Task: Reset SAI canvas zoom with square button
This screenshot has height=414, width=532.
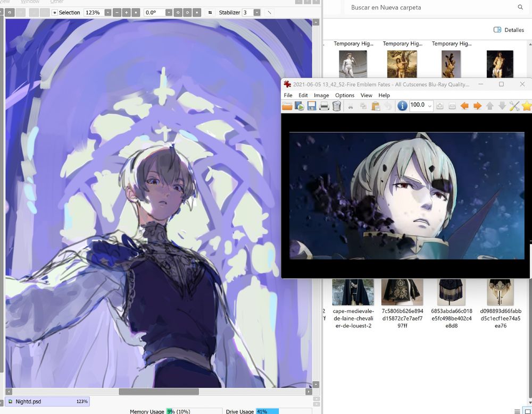Action: [x=136, y=13]
